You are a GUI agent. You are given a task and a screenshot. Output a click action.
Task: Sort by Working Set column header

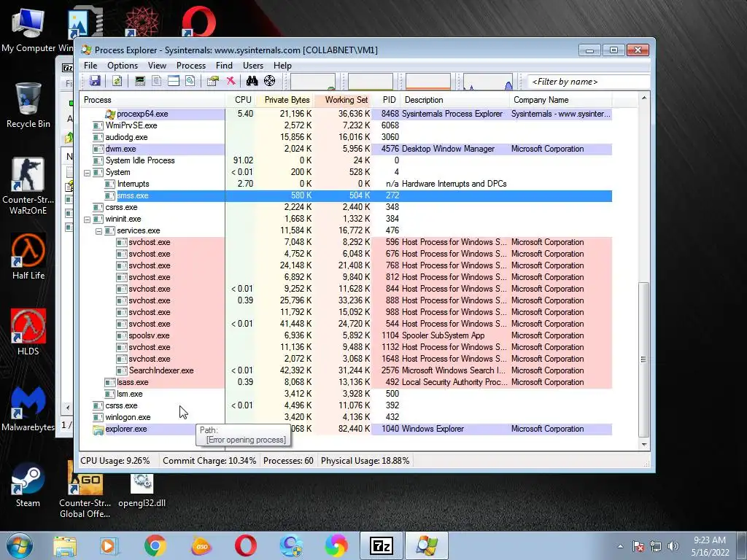click(343, 100)
